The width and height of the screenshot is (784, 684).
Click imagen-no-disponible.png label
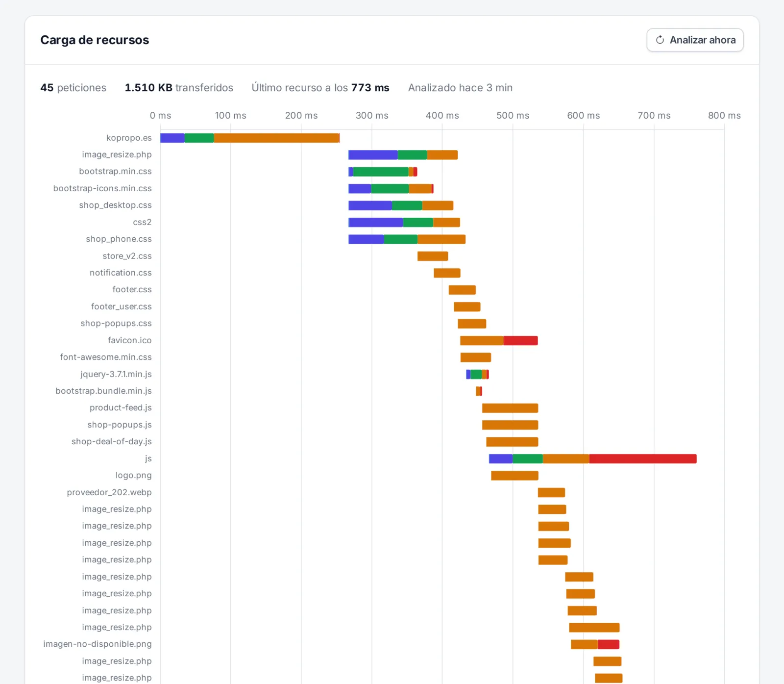[98, 644]
